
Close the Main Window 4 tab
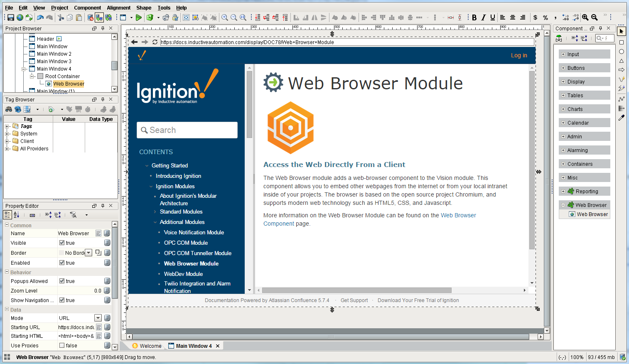(218, 346)
